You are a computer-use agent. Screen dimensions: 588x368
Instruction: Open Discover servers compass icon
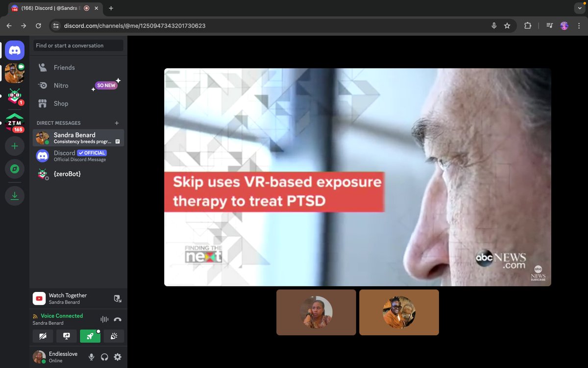[x=15, y=169]
